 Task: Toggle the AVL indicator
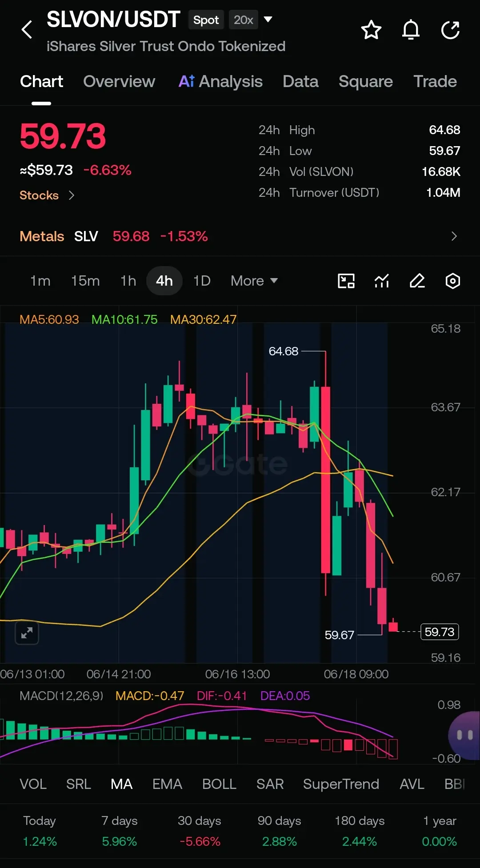tap(412, 784)
